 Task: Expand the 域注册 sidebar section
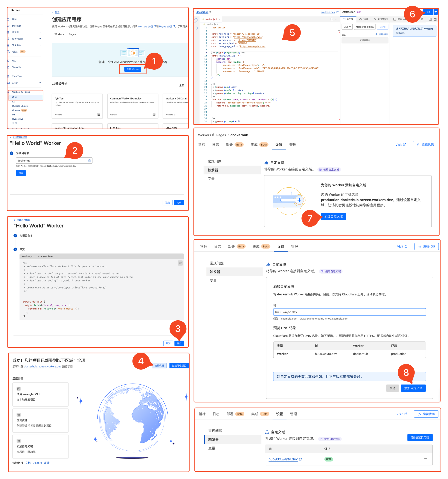click(x=40, y=32)
